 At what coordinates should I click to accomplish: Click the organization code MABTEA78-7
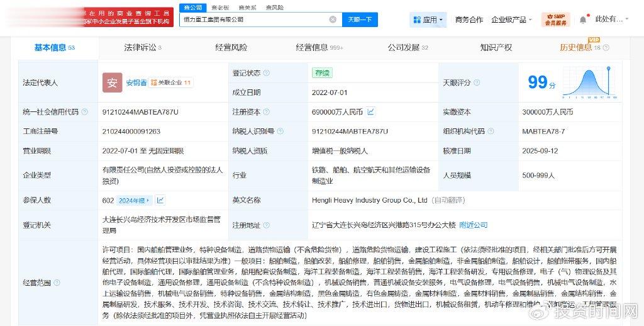pyautogui.click(x=543, y=132)
